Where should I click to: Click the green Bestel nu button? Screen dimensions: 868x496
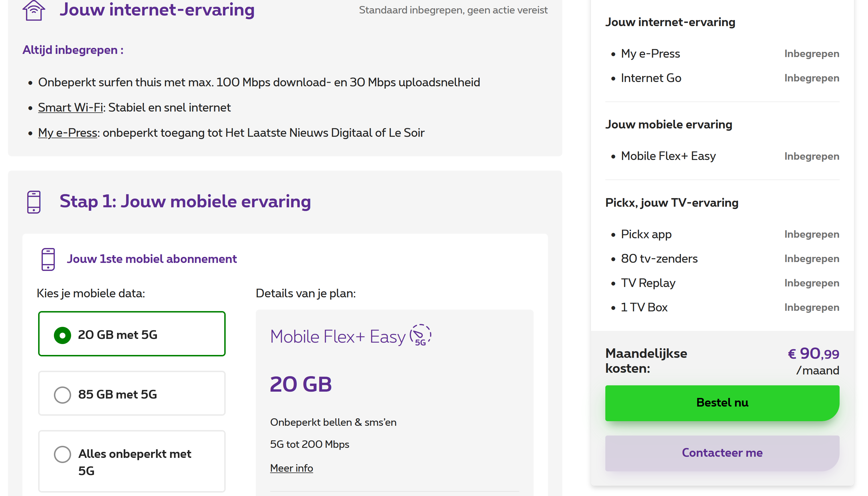tap(722, 403)
